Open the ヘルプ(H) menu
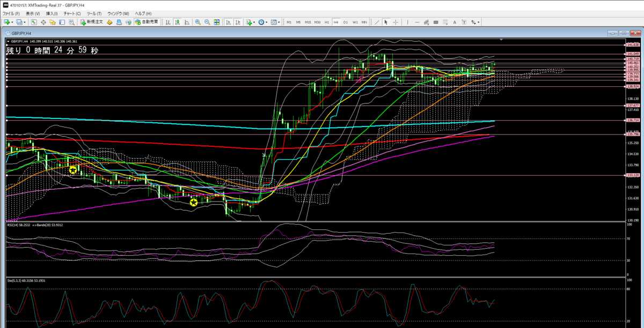644x328 pixels. click(143, 13)
